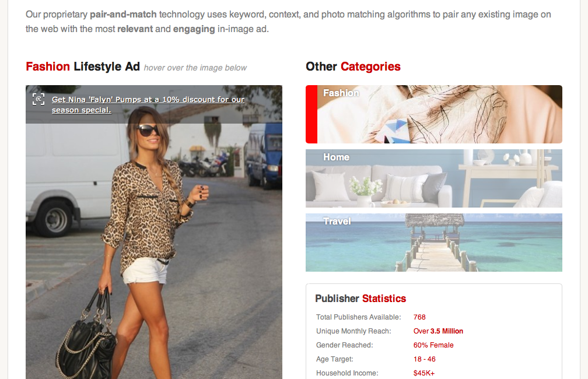This screenshot has height=379, width=588.
Task: Select the Home category banner
Action: 434,178
